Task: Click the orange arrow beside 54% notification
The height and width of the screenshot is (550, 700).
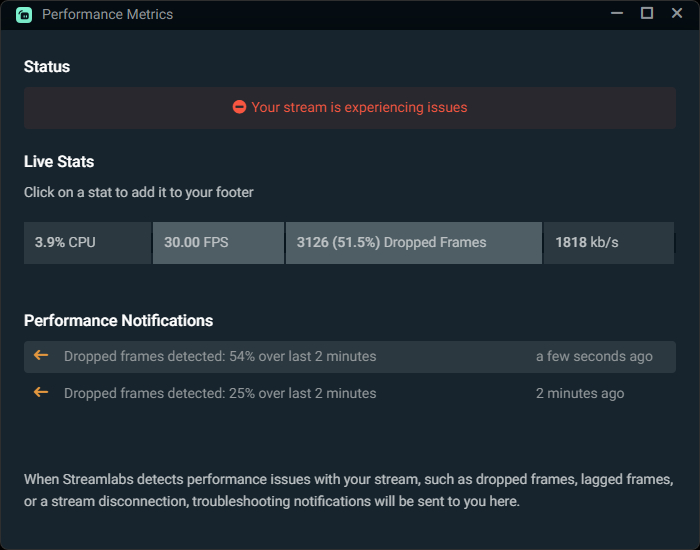Action: (41, 356)
